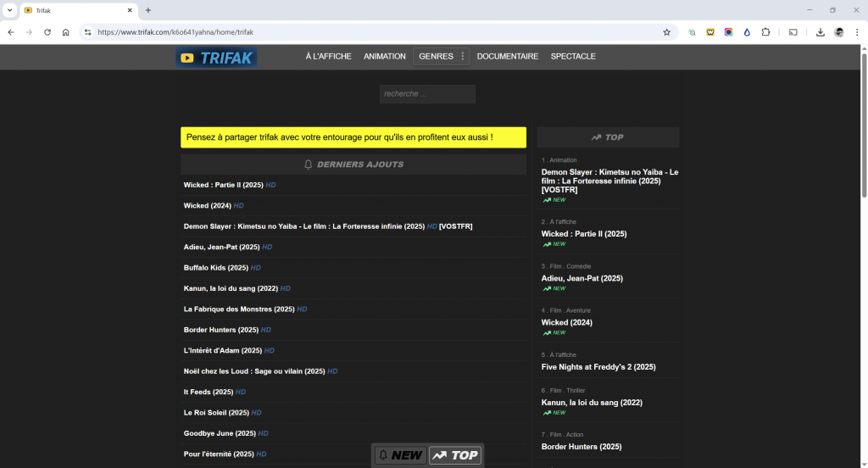Click the blue water drop extension icon
868x468 pixels.
click(x=747, y=32)
